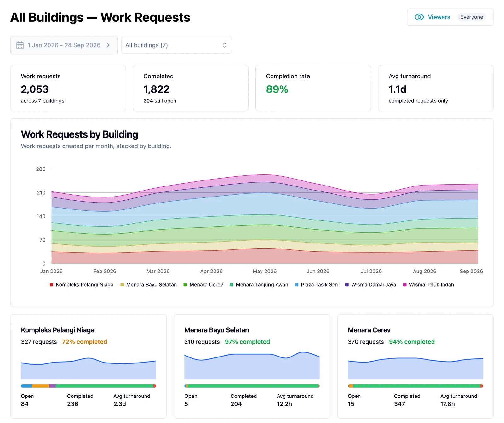This screenshot has height=423, width=504.
Task: Click Menara Cerev status progress bar
Action: (415, 386)
